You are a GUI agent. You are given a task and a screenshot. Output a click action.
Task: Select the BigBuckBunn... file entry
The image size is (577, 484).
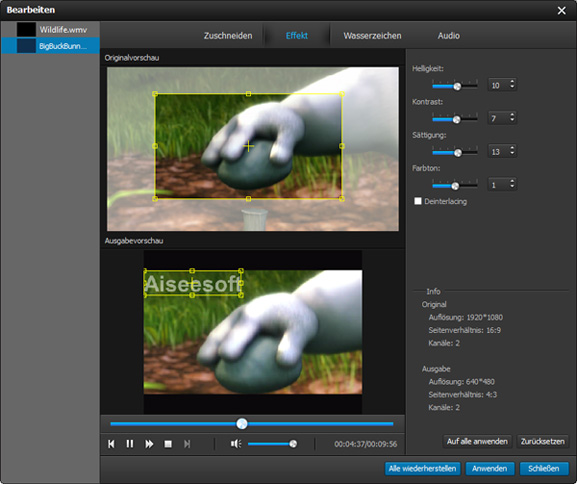[x=50, y=46]
